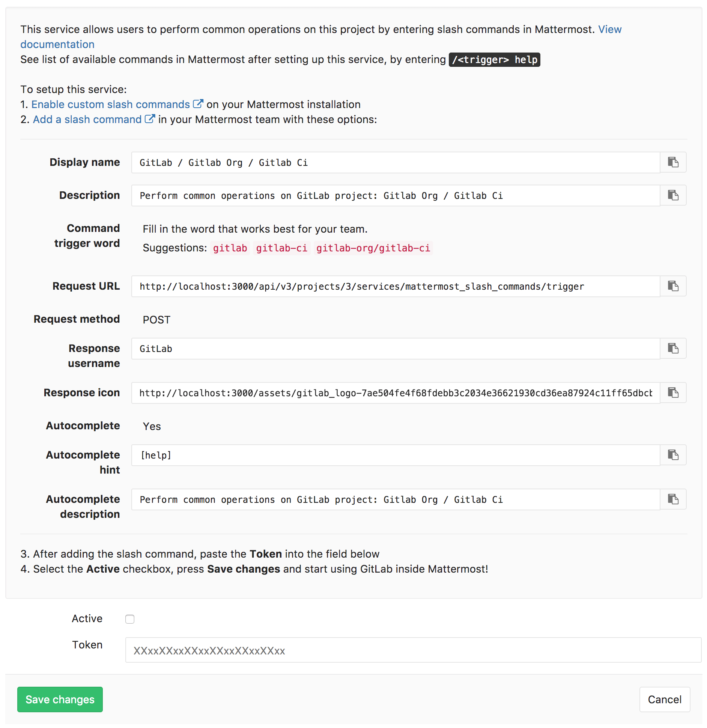Click the Enable custom slash commands link
Screen dimensions: 707x728
(x=111, y=104)
